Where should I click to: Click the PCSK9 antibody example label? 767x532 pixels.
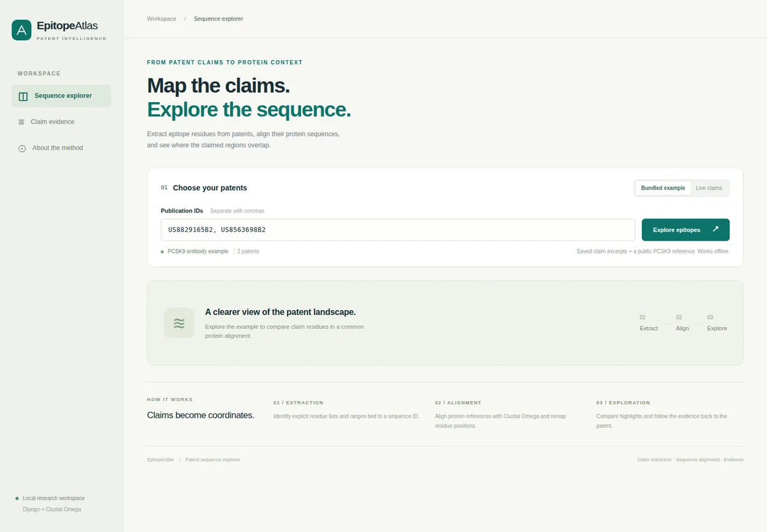pyautogui.click(x=198, y=252)
